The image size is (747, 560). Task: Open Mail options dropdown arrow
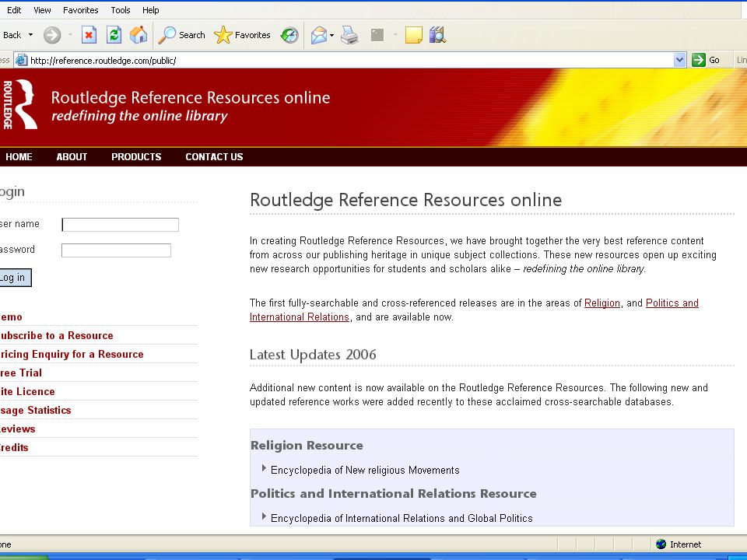point(332,35)
